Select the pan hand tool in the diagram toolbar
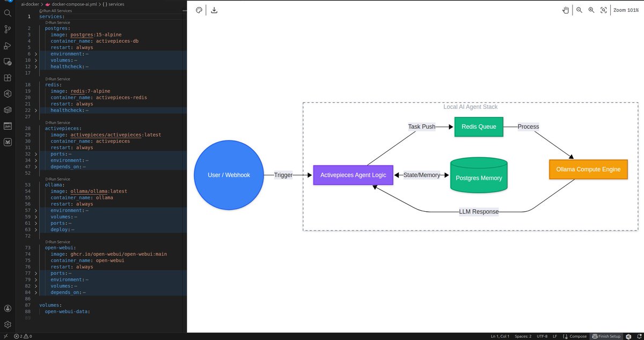The image size is (644, 340). 565,10
